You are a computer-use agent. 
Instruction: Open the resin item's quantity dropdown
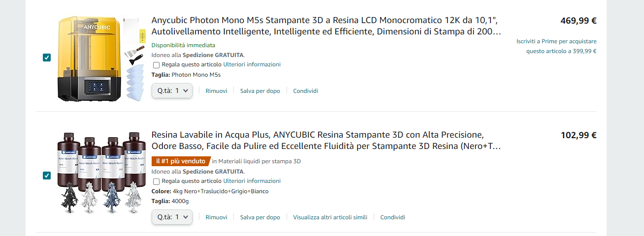point(172,217)
